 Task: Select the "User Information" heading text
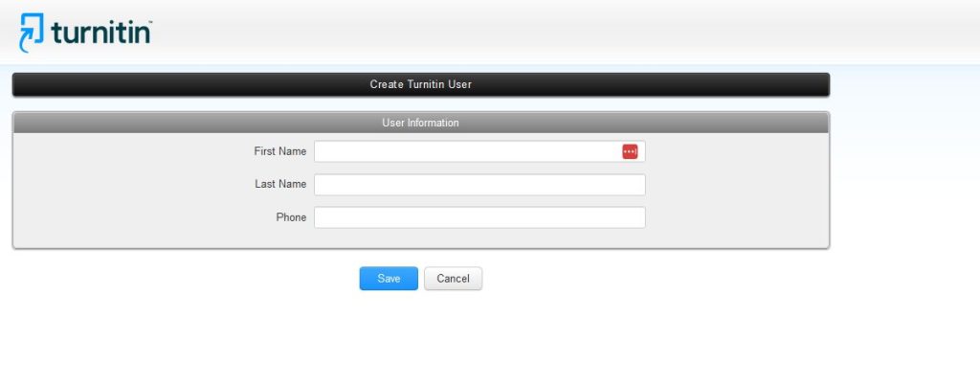(x=420, y=123)
